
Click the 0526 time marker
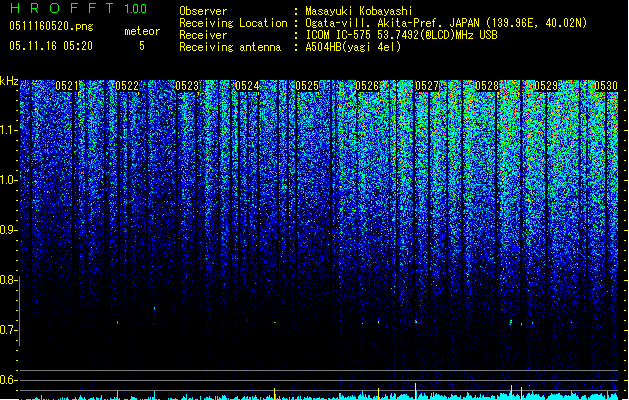pos(367,86)
